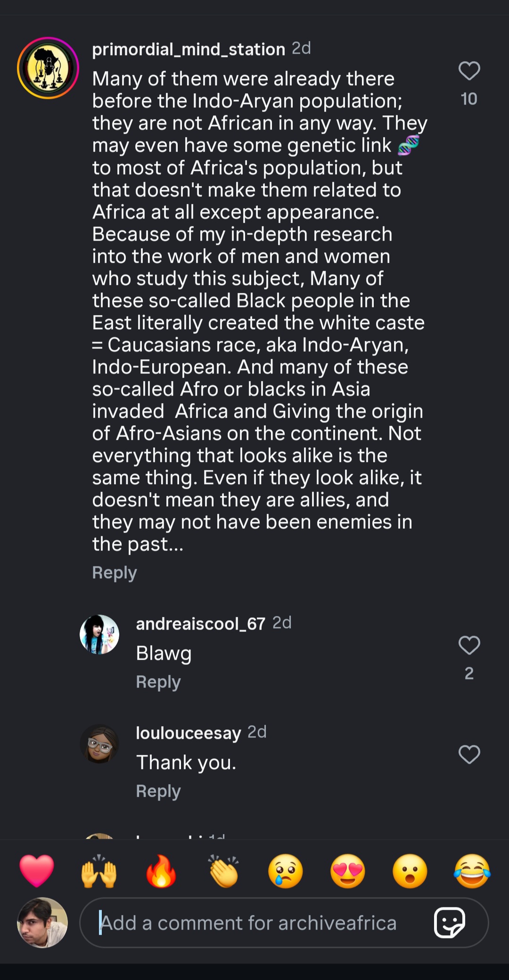Tap the fire emoji reaction
509x980 pixels.
[x=161, y=871]
